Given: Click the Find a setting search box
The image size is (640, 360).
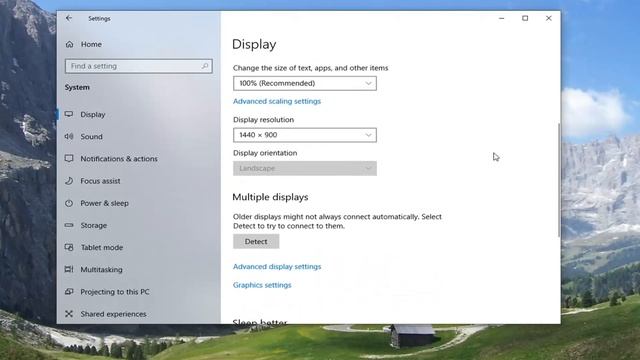Looking at the screenshot, I should 138,66.
